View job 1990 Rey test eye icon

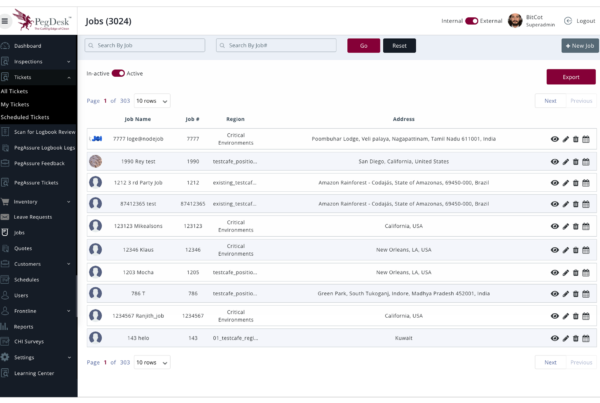coord(554,162)
